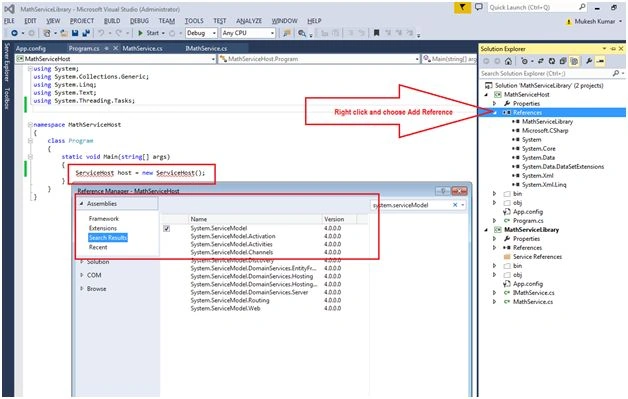628x399 pixels.
Task: Open the Reference Manager help button
Action: click(443, 191)
